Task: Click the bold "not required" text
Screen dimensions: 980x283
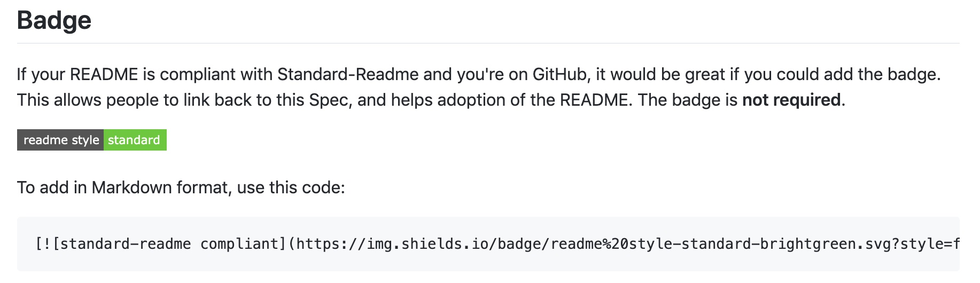Action: [791, 100]
